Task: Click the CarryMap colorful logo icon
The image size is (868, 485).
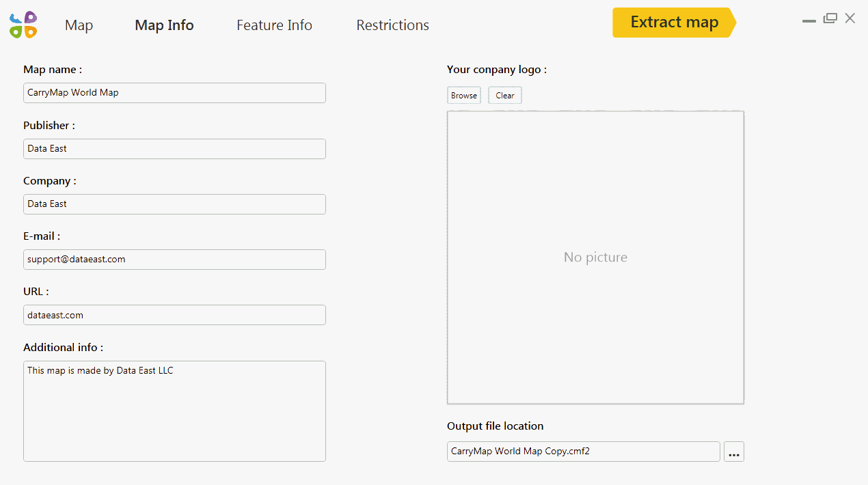Action: click(23, 25)
